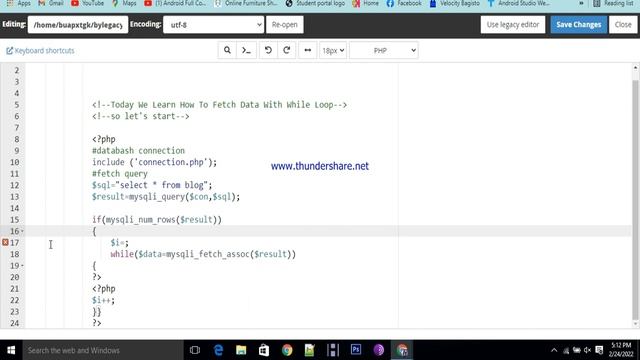
Task: Click the line $sql="select * from blog";
Action: pyautogui.click(x=152, y=185)
